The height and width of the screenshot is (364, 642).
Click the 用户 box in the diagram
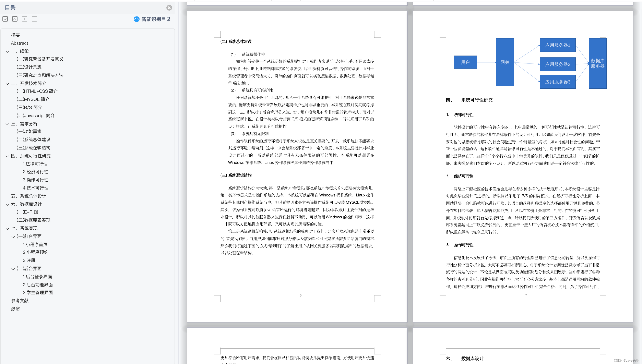pos(465,62)
